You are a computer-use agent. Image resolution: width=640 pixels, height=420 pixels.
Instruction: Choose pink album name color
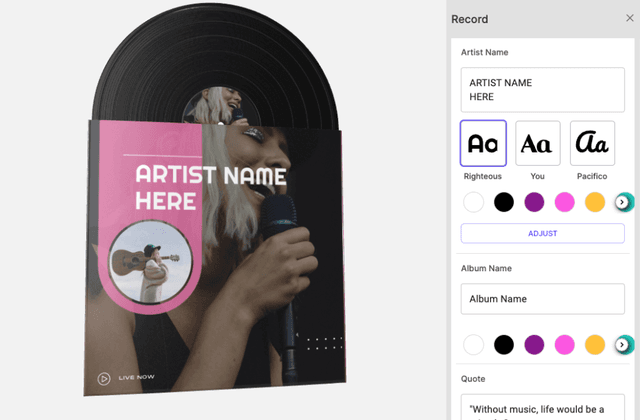tap(564, 345)
